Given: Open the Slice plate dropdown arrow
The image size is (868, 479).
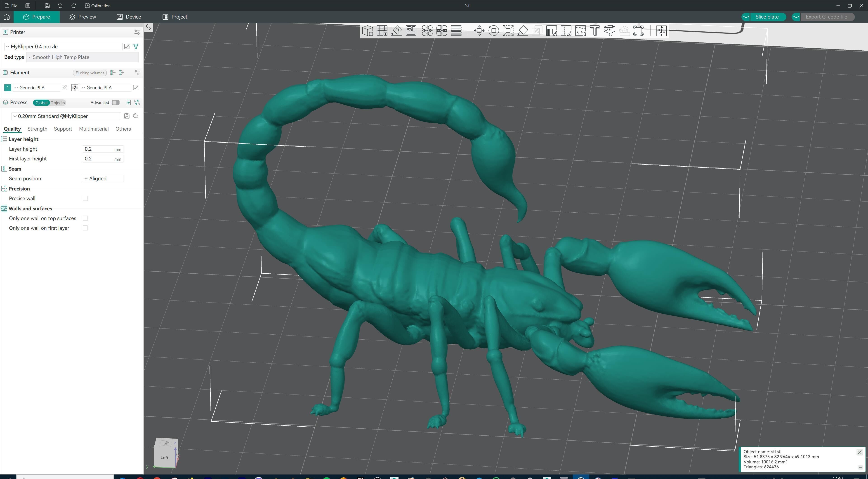Looking at the screenshot, I should pyautogui.click(x=746, y=17).
